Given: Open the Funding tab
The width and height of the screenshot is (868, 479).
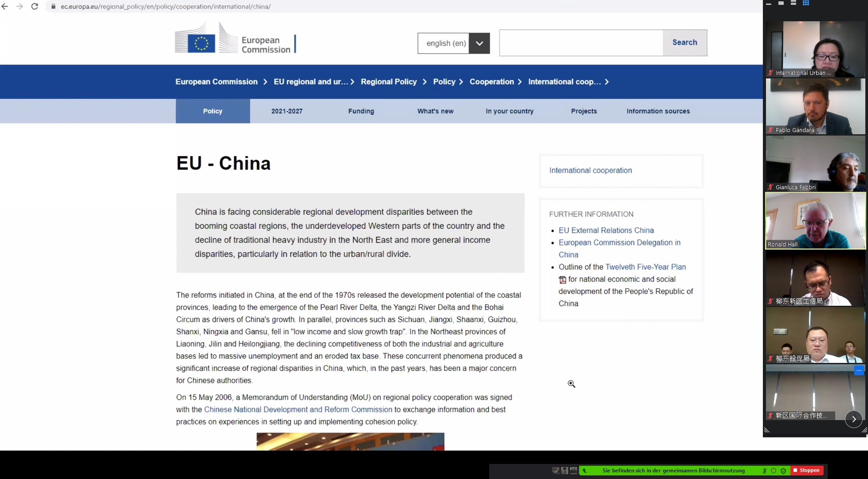Looking at the screenshot, I should (361, 111).
